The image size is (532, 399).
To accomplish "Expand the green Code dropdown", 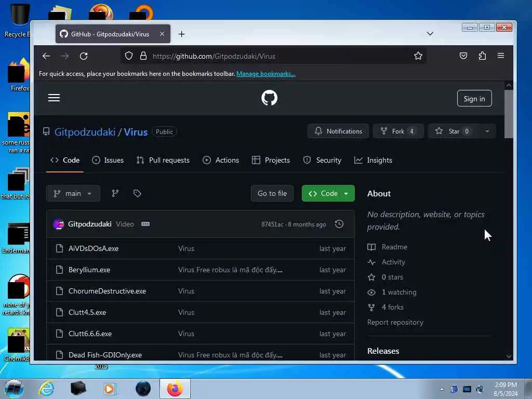I will 328,193.
